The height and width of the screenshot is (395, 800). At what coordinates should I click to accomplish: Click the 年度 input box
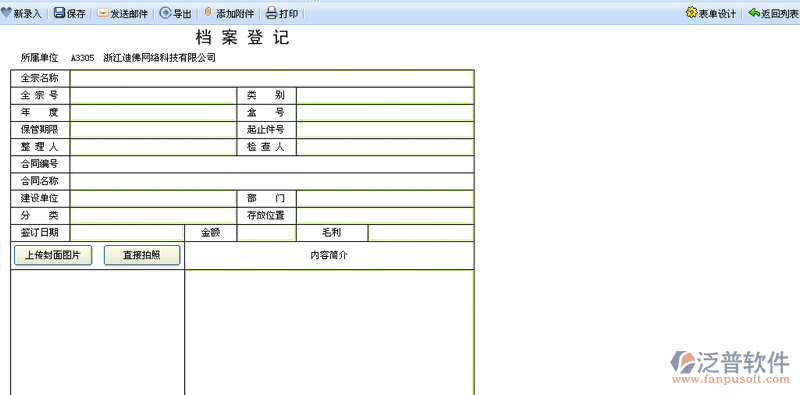(x=153, y=113)
